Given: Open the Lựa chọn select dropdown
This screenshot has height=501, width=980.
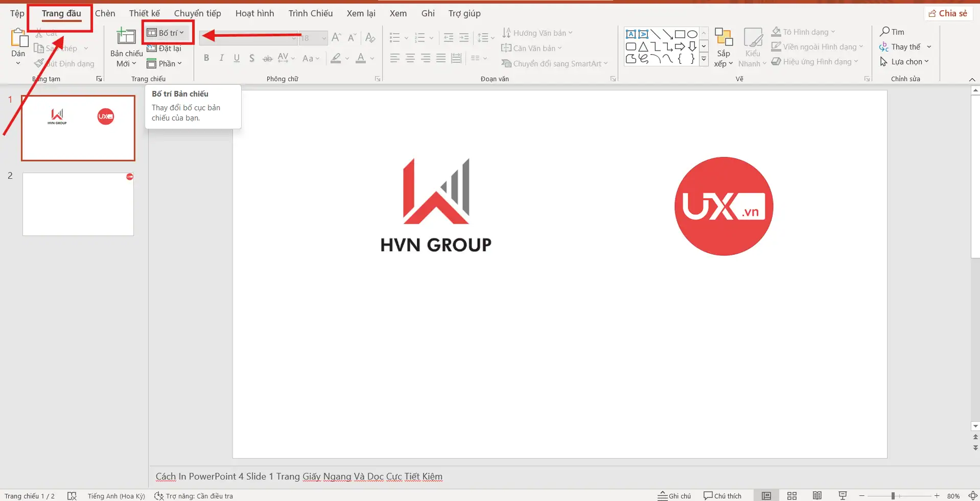Looking at the screenshot, I should click(x=905, y=62).
